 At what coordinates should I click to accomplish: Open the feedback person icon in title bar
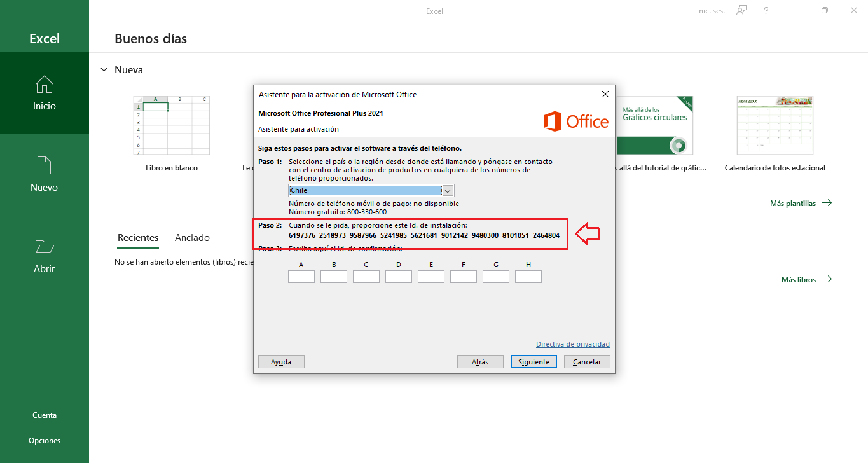click(741, 11)
